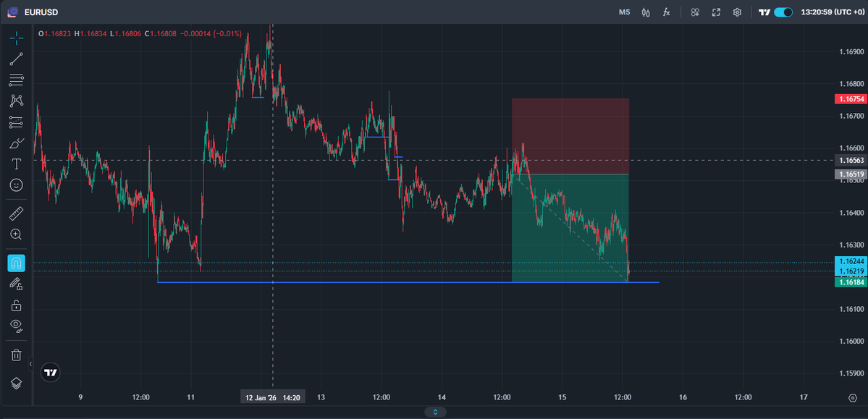The height and width of the screenshot is (419, 868).
Task: Open the Fibonacci retracement tool
Action: click(x=17, y=80)
